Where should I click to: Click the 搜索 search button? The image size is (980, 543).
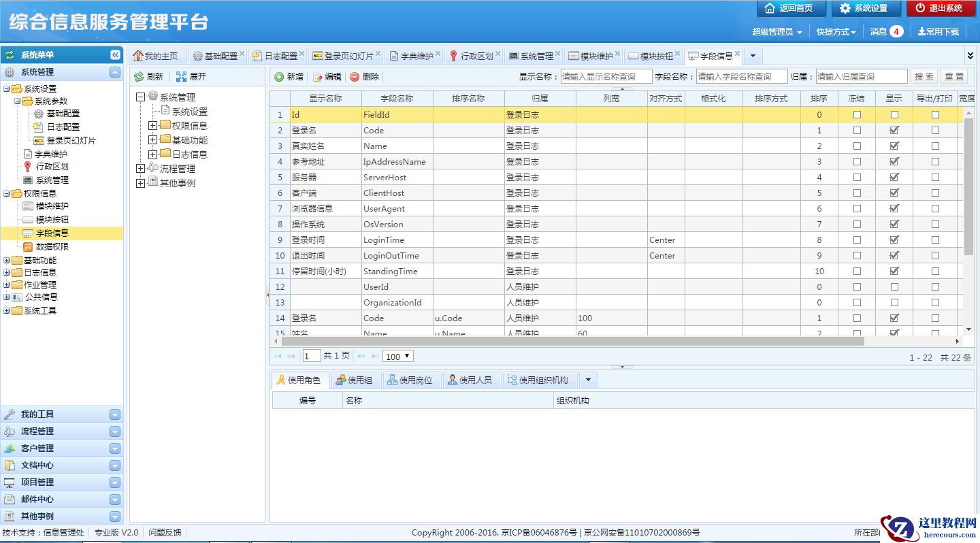click(924, 77)
